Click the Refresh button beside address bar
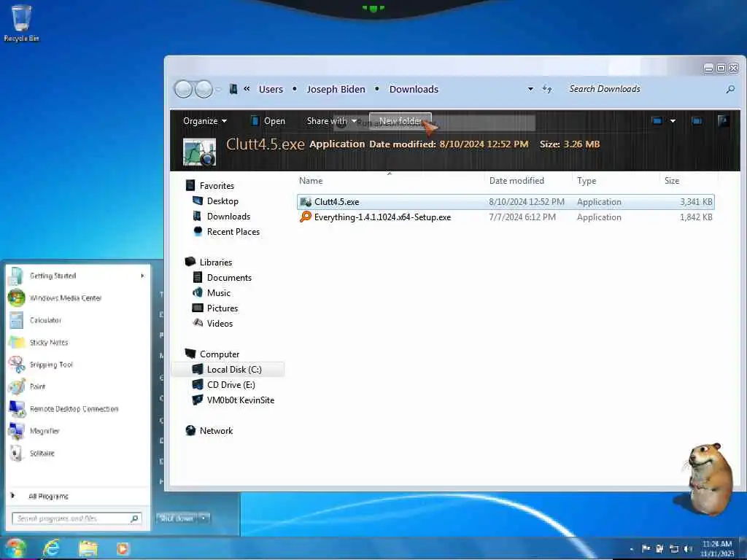 (547, 89)
